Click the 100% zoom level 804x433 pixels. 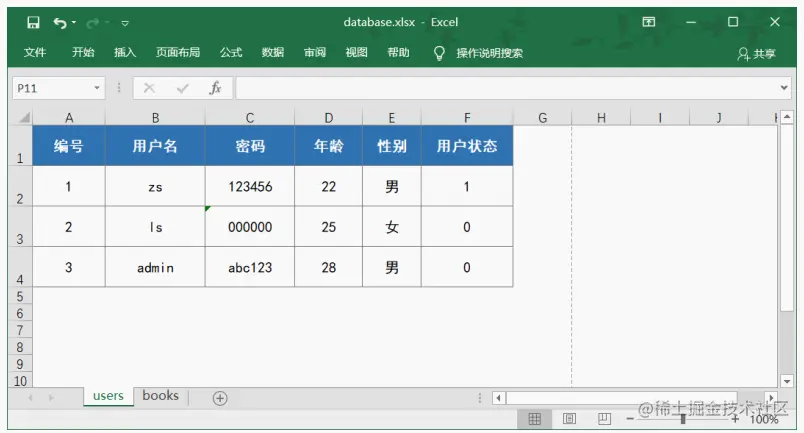click(764, 419)
